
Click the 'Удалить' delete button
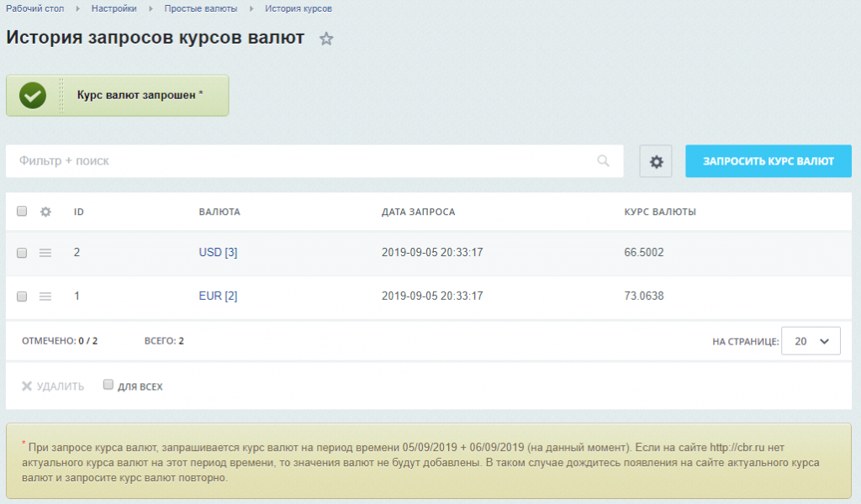tap(53, 386)
